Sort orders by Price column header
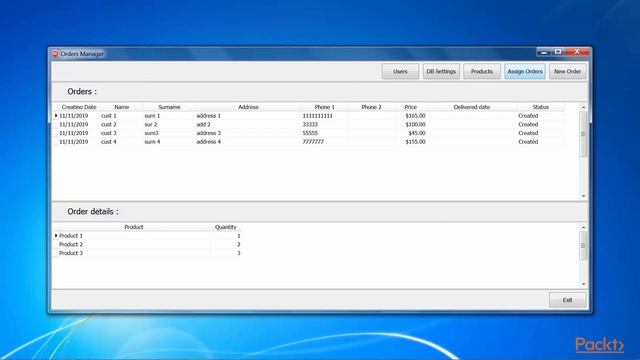The image size is (640, 360). [x=411, y=107]
